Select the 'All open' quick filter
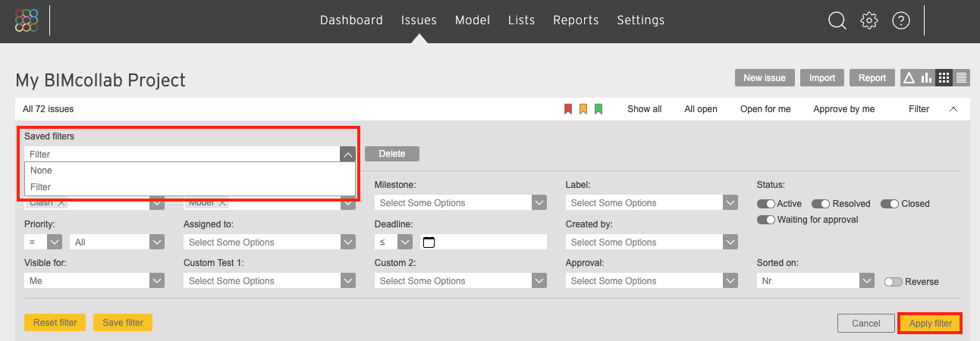 pos(701,109)
